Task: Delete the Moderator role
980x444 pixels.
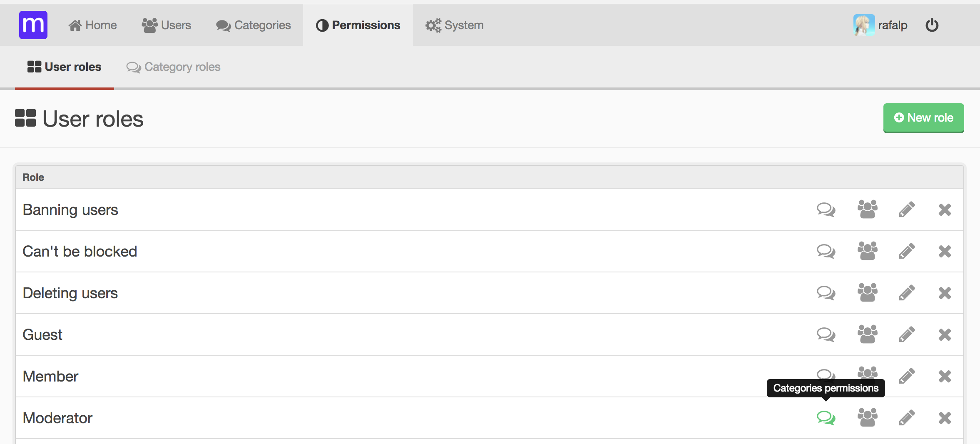Action: coord(945,418)
